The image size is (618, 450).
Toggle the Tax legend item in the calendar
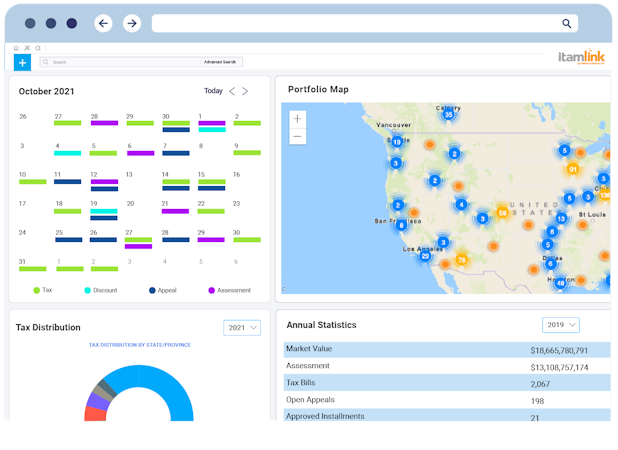43,290
